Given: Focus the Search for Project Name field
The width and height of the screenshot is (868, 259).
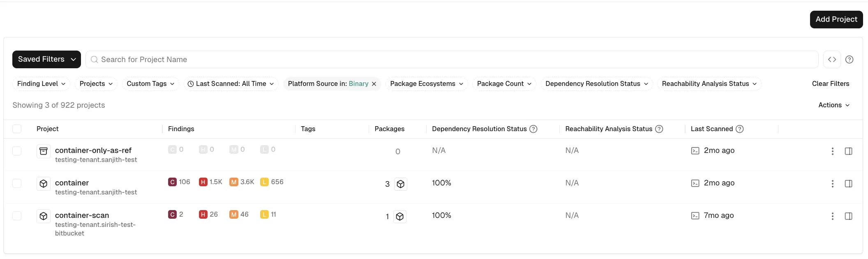Looking at the screenshot, I should coord(452,60).
